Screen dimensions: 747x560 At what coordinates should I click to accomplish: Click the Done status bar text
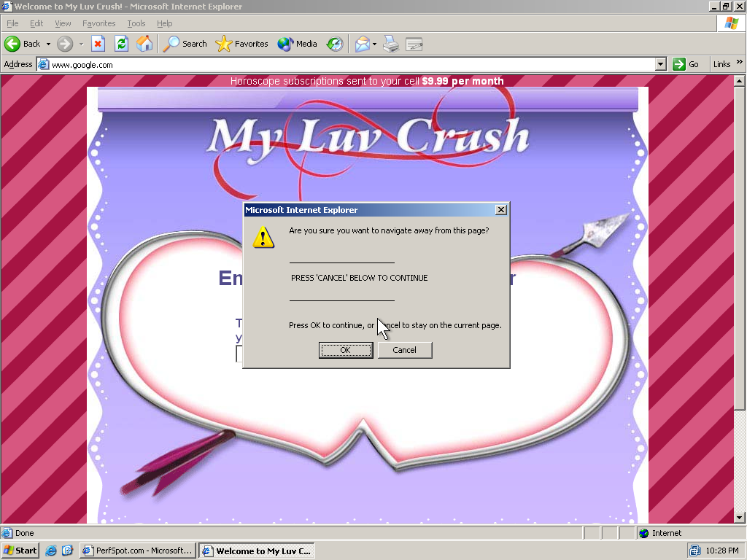click(x=24, y=533)
